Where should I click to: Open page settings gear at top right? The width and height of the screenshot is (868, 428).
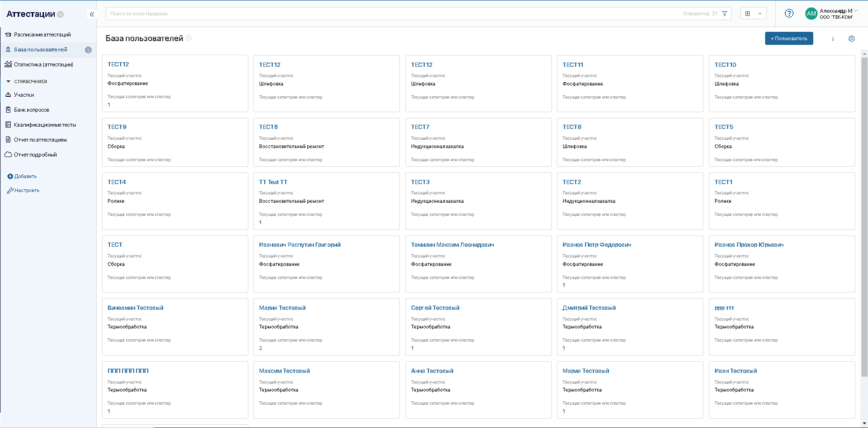click(851, 39)
